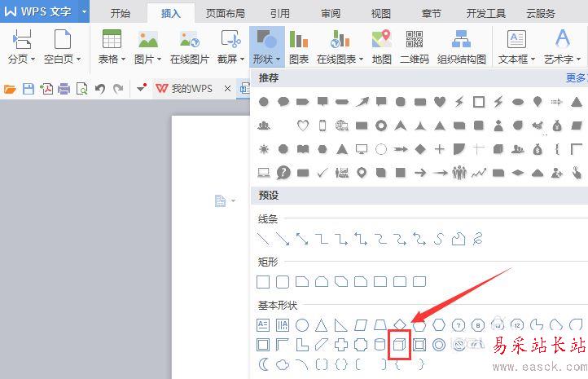Select the straight line in 线条
Image resolution: width=588 pixels, height=379 pixels.
point(263,239)
